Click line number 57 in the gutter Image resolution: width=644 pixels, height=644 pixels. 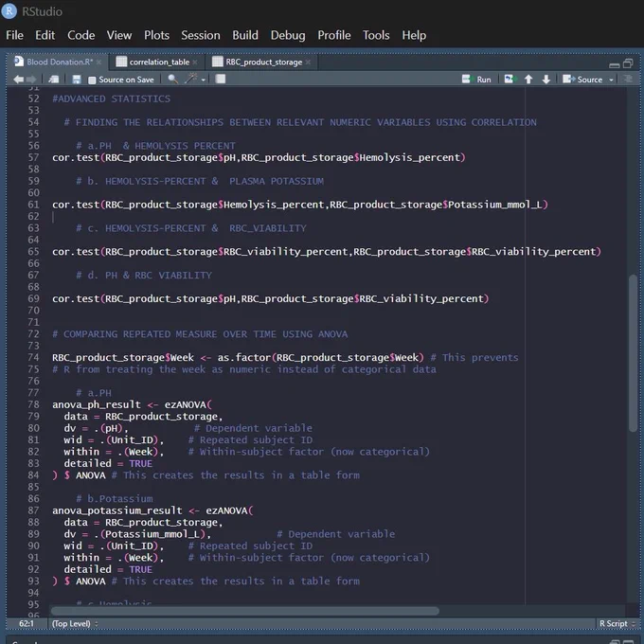click(x=33, y=158)
